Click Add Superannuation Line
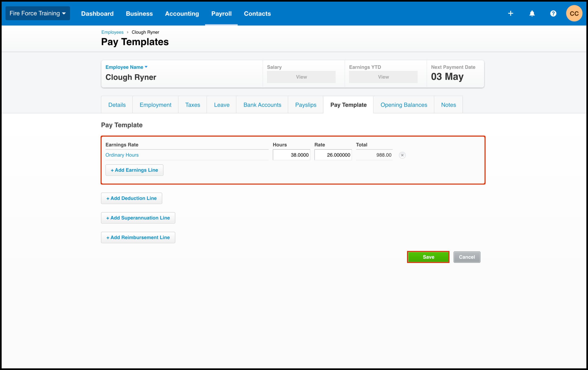 click(138, 218)
